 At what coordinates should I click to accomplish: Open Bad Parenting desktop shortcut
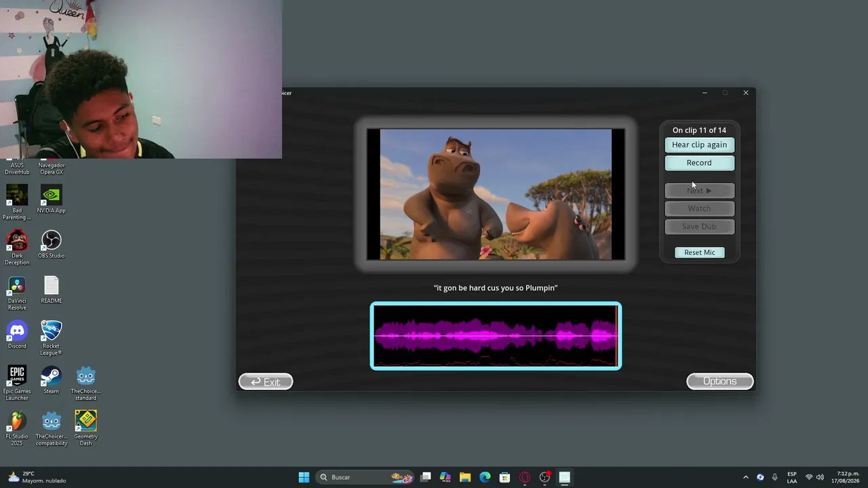tap(17, 203)
